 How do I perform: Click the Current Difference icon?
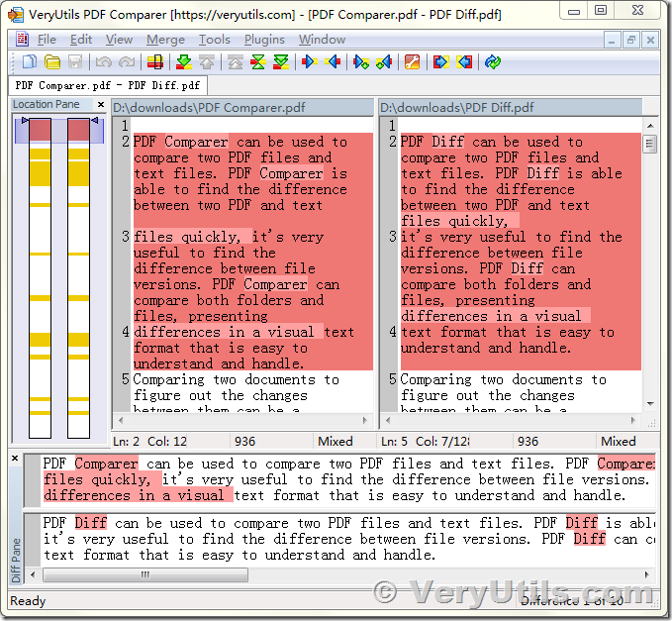(x=258, y=62)
